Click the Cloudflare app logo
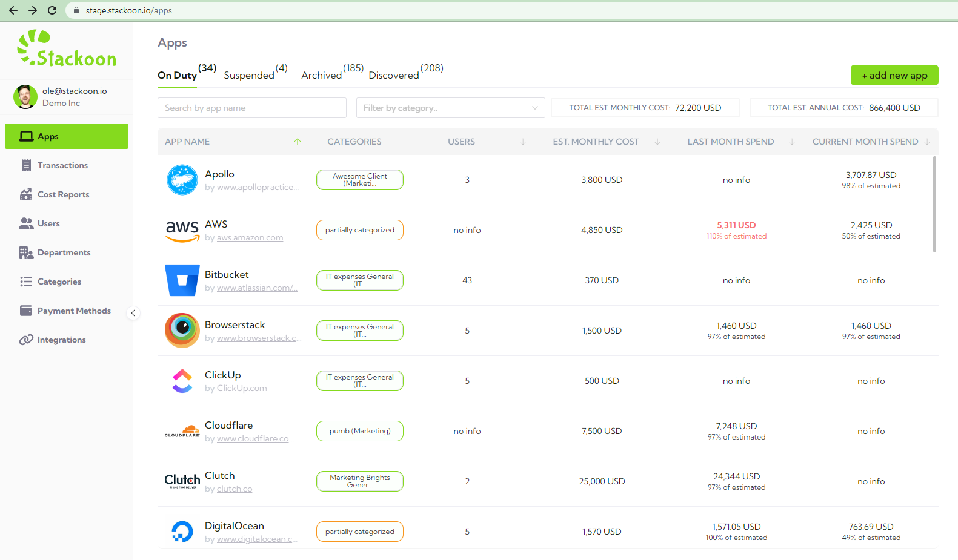 pos(182,431)
